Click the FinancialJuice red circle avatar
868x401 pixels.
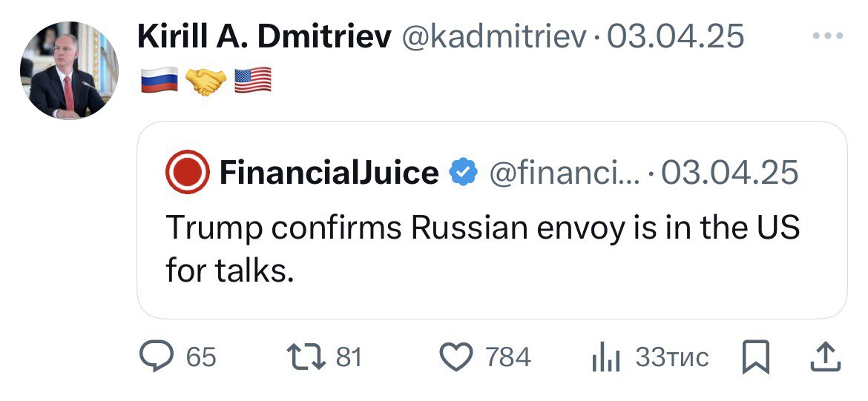coord(188,173)
